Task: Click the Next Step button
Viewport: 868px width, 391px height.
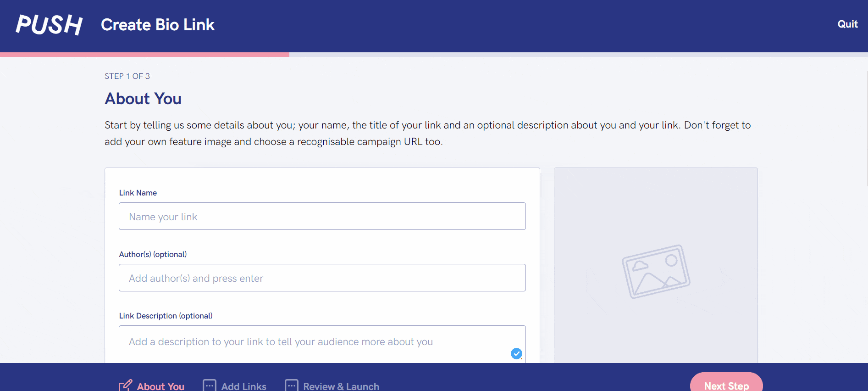Action: [726, 383]
